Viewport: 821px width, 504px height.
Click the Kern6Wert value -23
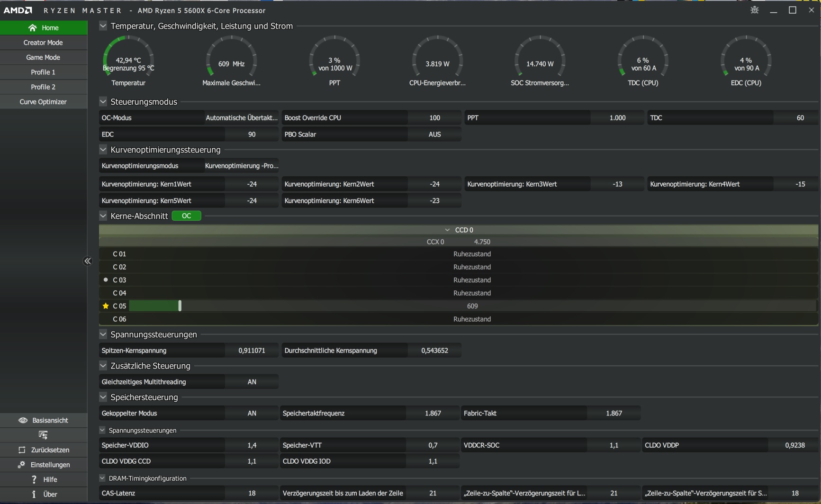coord(434,200)
